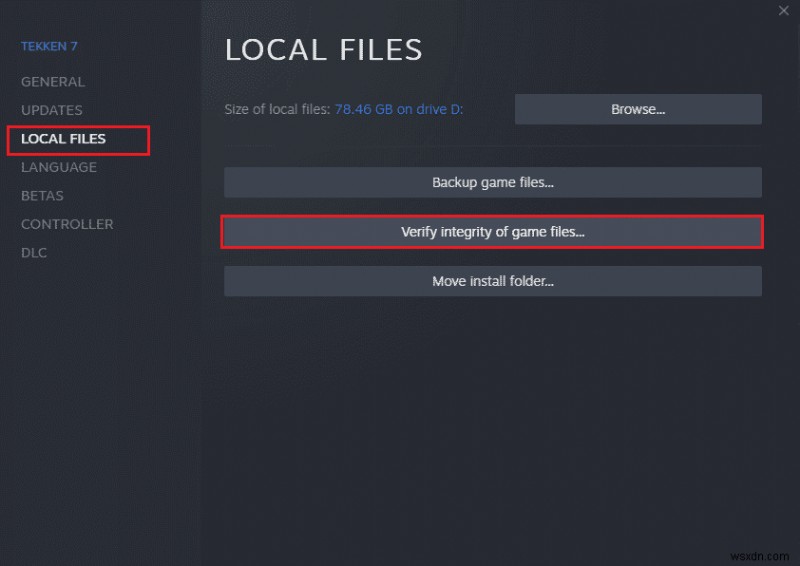Click the Size of local files label
800x566 pixels.
(x=277, y=109)
